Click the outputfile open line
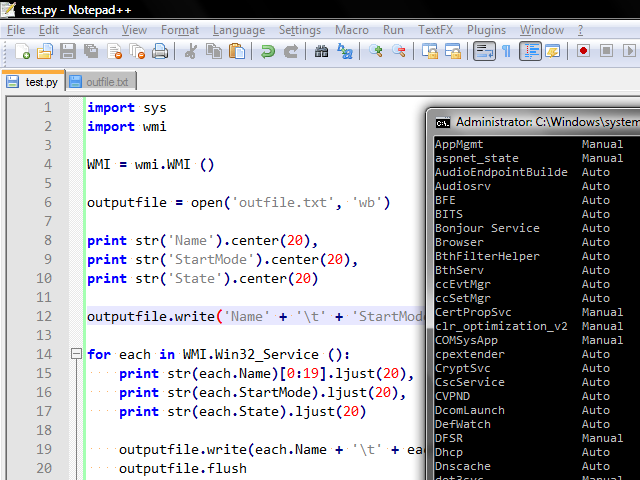The height and width of the screenshot is (480, 640). point(238,202)
